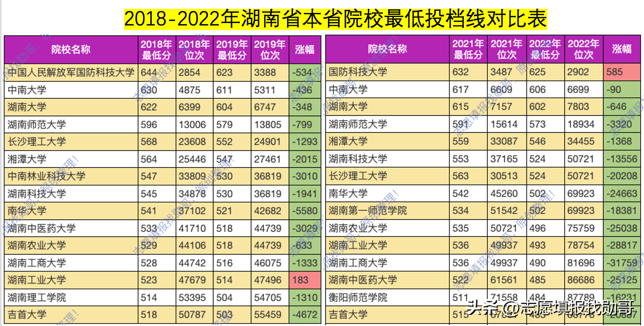Screen dimensions: 644x326
Task: Click the rank value 55459
Action: [x=268, y=315]
